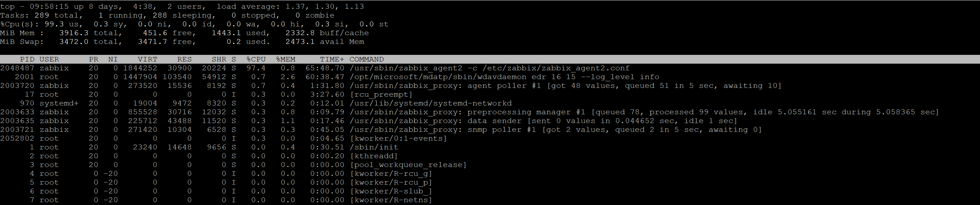Click the [kthreadd] process entry
Viewport: 980px width, 205px height.
tap(374, 156)
